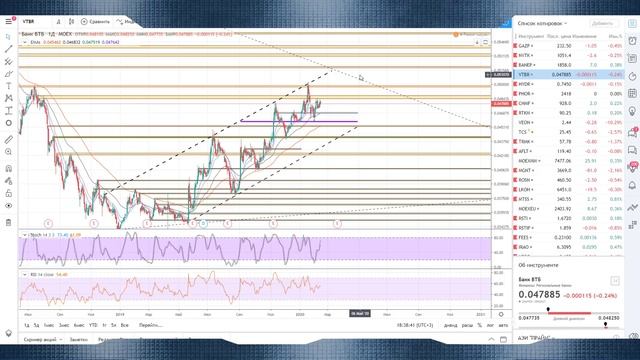Image resolution: width=640 pixels, height=360 pixels.
Task: Select the PHOR watchlist row
Action: [x=568, y=94]
